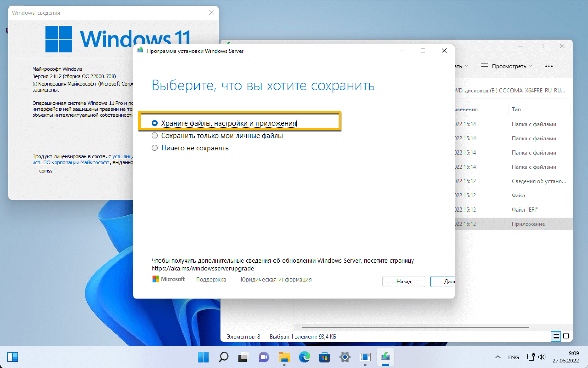Viewport: 588px width, 368px height.
Task: Open Microsoft Store from taskbar
Action: pyautogui.click(x=324, y=357)
